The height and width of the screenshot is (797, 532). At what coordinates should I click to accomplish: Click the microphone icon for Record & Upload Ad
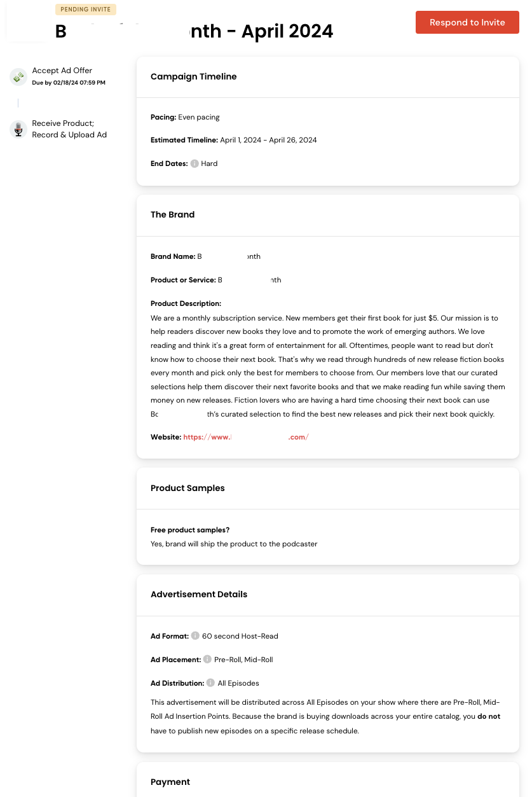click(x=18, y=129)
